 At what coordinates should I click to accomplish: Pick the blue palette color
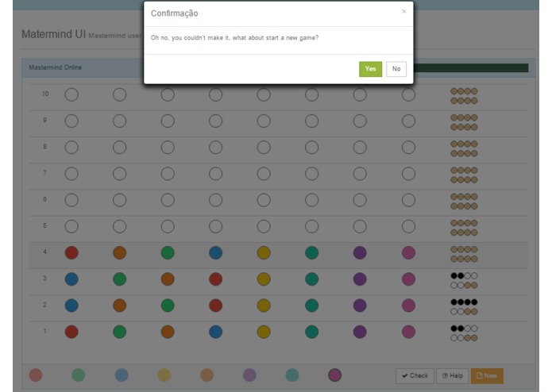click(122, 375)
